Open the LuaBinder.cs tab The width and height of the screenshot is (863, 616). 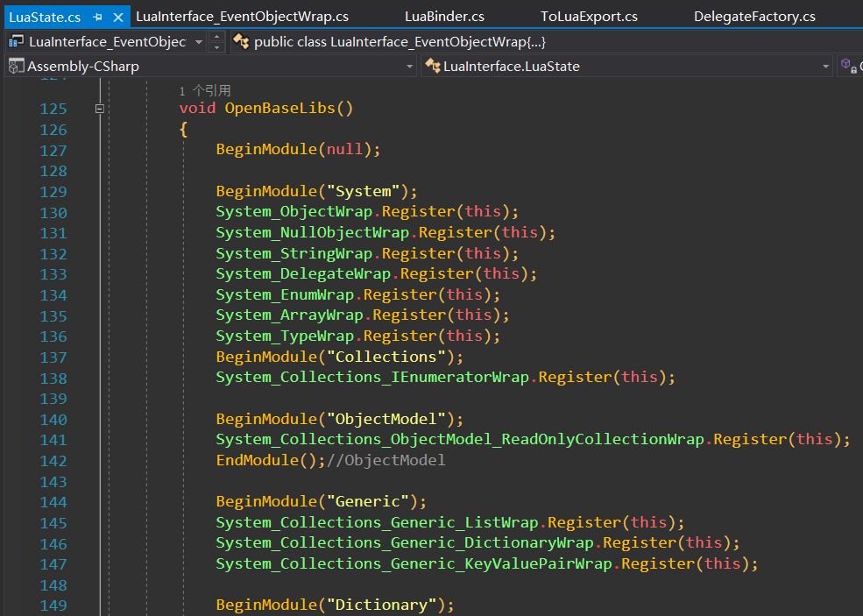[x=445, y=17]
